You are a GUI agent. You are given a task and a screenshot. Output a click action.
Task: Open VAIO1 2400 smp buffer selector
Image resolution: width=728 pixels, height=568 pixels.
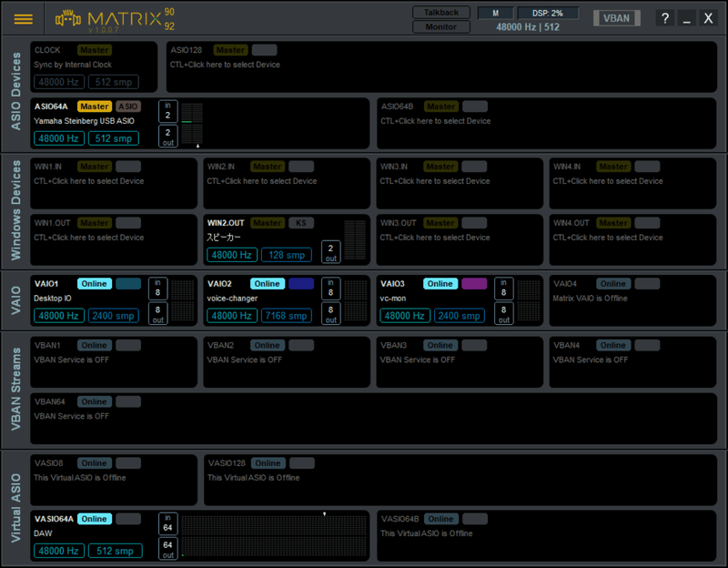[114, 316]
